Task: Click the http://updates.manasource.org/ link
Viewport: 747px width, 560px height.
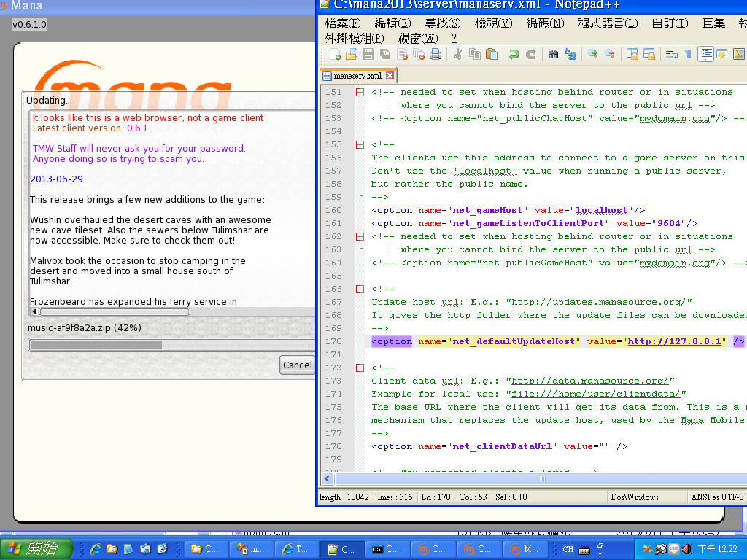Action: coord(598,302)
